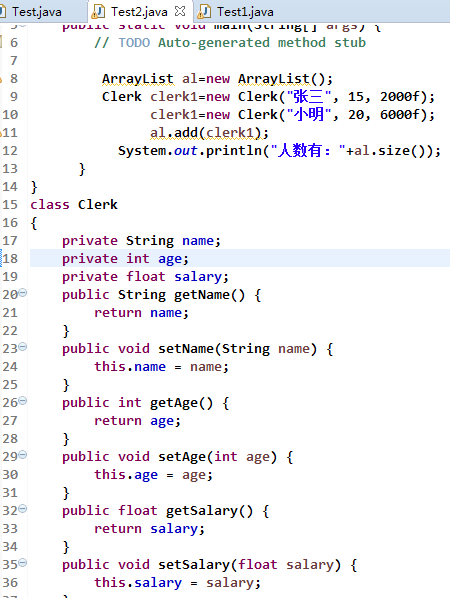The image size is (450, 598).
Task: Click the warning marker beside line 8
Action: tap(1, 79)
